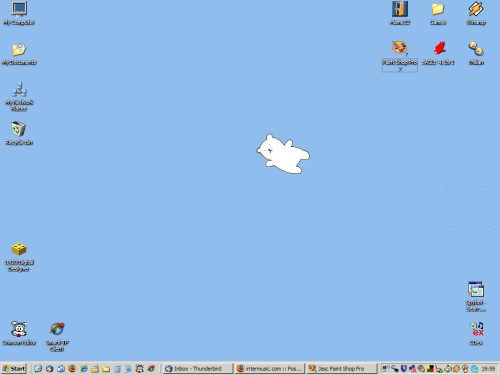Open the Start menu

[14, 368]
